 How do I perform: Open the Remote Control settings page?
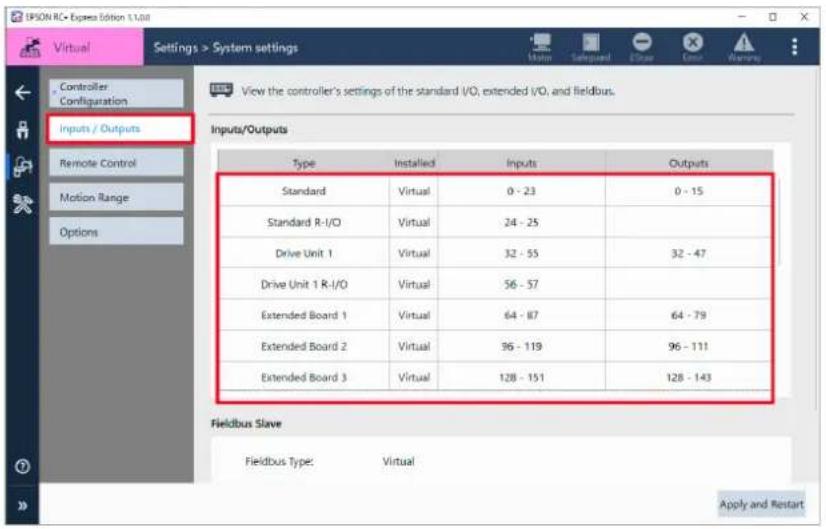116,163
